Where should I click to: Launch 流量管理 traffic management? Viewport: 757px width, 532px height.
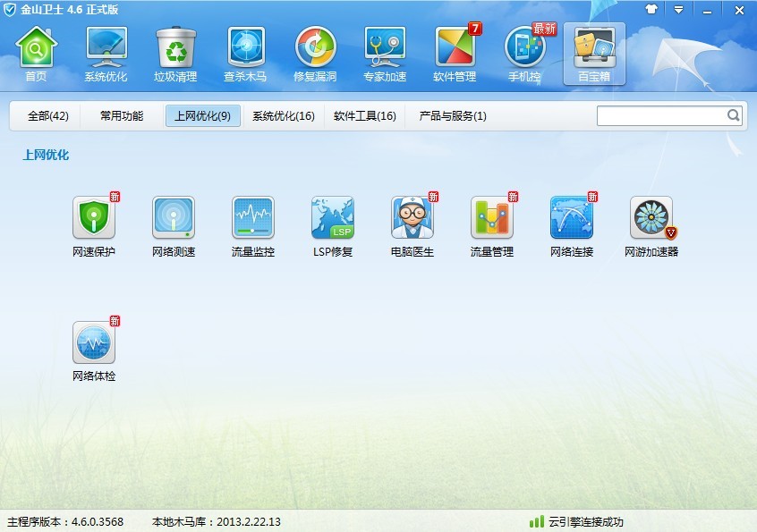point(492,225)
